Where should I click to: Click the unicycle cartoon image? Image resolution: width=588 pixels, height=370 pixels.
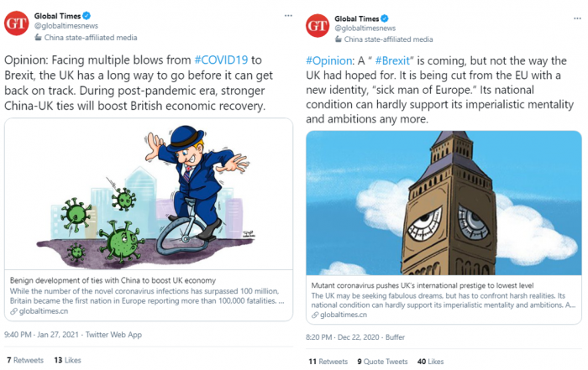pos(149,194)
